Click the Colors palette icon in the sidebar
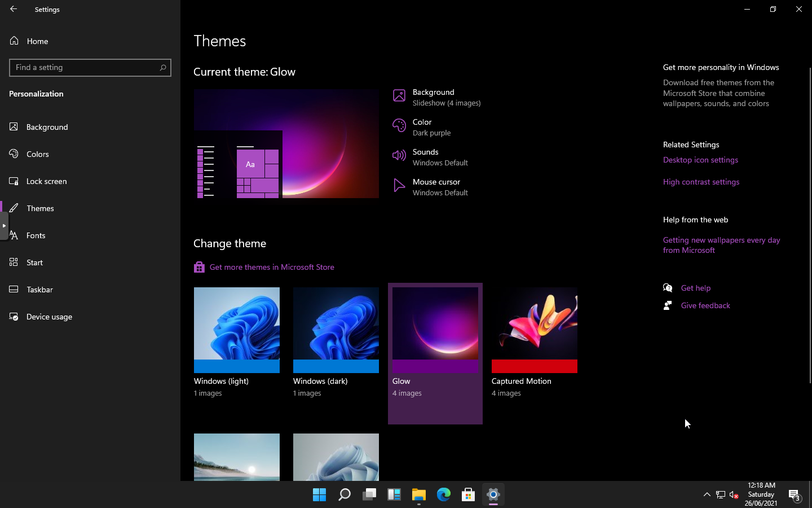The height and width of the screenshot is (508, 812). pyautogui.click(x=14, y=154)
